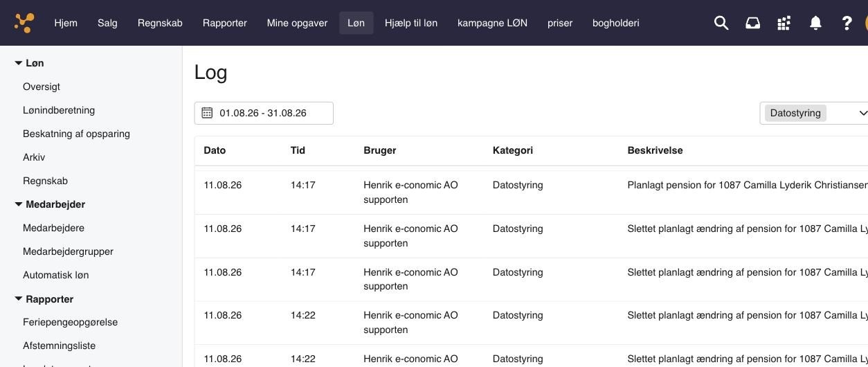Open the inbox tray icon
The width and height of the screenshot is (868, 367).
coord(752,23)
